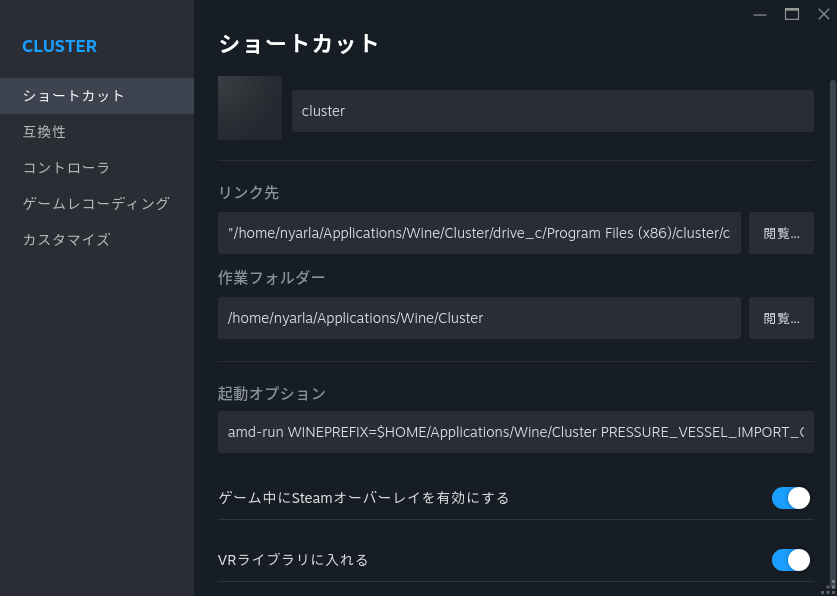Click the ショートカット page heading
The image size is (837, 596).
299,44
